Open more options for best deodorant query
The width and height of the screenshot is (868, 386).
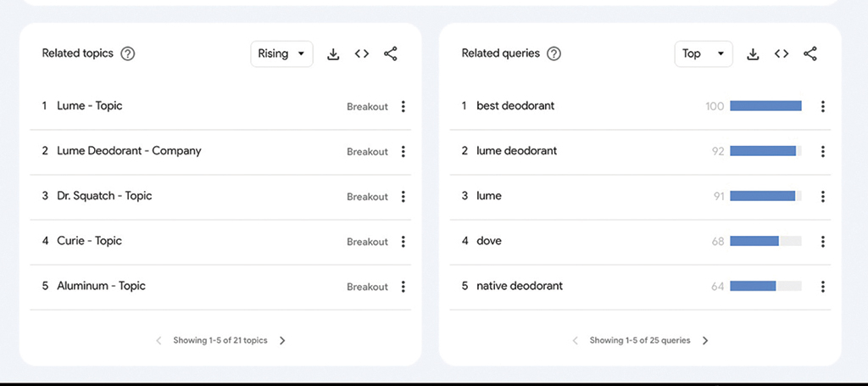[x=823, y=107]
